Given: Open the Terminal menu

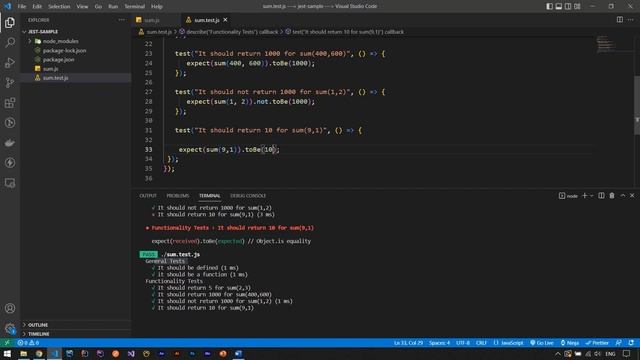Looking at the screenshot, I should [135, 6].
